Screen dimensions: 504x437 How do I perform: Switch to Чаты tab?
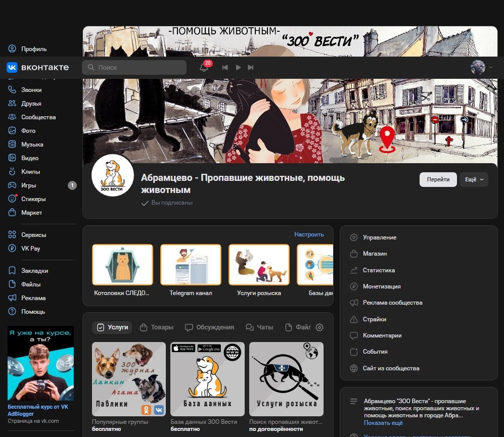coord(259,327)
